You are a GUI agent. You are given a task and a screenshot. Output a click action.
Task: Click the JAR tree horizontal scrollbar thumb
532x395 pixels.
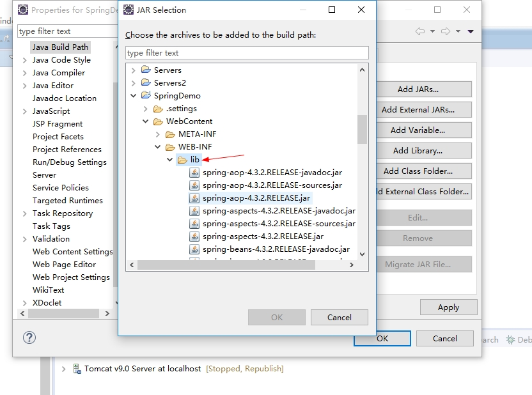coord(226,265)
